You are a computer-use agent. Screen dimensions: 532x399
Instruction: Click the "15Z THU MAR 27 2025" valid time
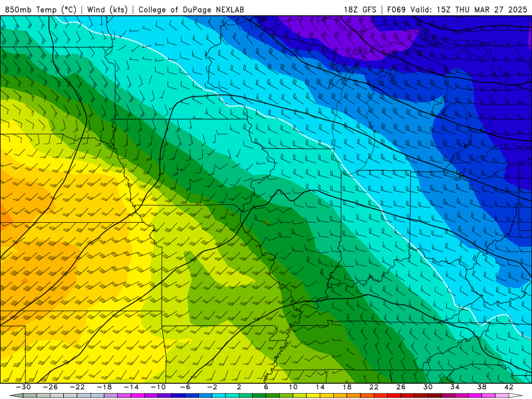click(x=481, y=9)
